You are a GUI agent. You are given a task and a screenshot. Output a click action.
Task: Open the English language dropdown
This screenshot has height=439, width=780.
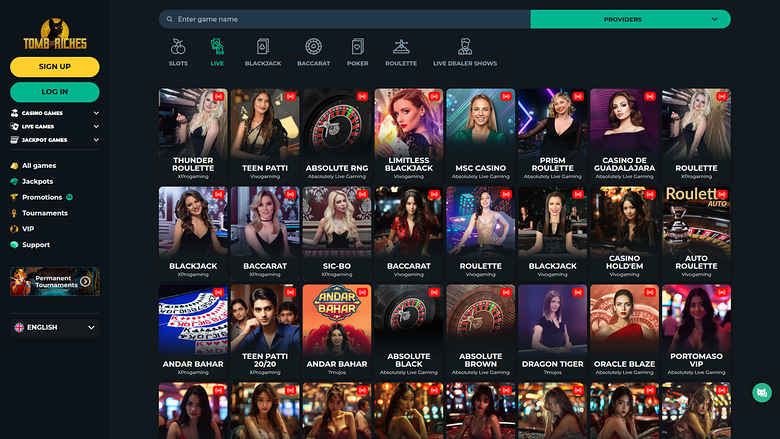pyautogui.click(x=55, y=328)
